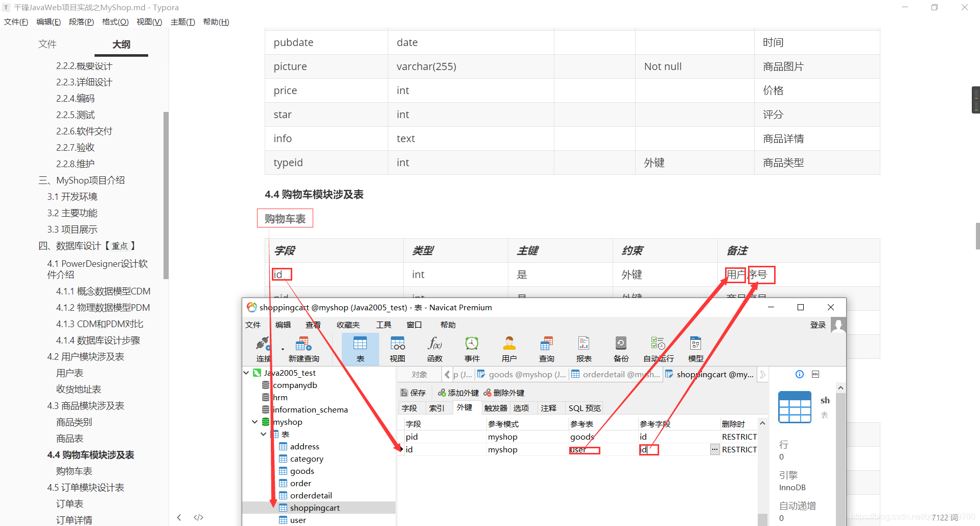
Task: Click the Navicat user avatar icon
Action: (838, 325)
